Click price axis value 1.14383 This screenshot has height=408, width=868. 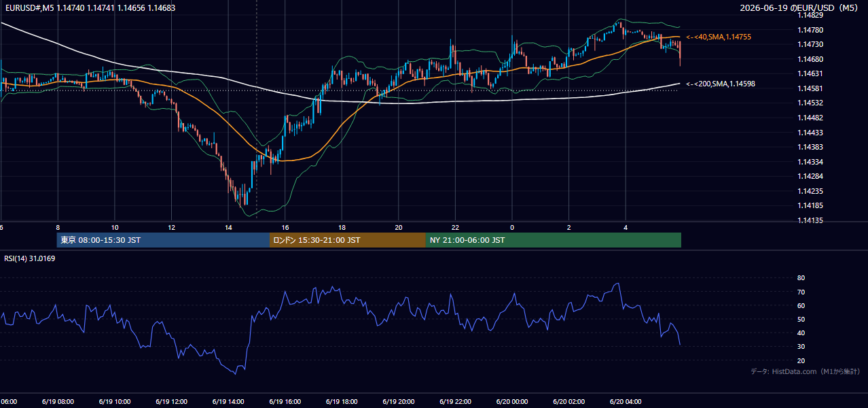pyautogui.click(x=810, y=147)
